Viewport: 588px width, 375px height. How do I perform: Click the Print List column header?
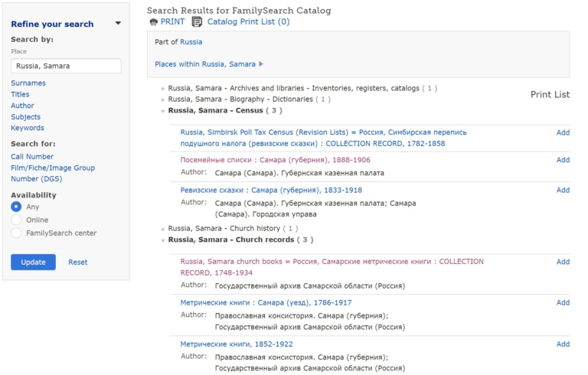[550, 94]
